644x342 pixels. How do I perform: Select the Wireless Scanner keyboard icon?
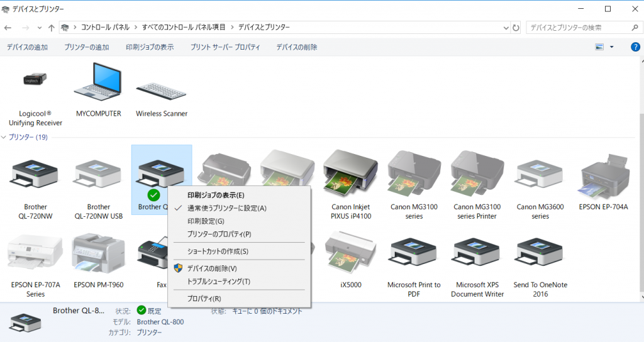click(162, 91)
